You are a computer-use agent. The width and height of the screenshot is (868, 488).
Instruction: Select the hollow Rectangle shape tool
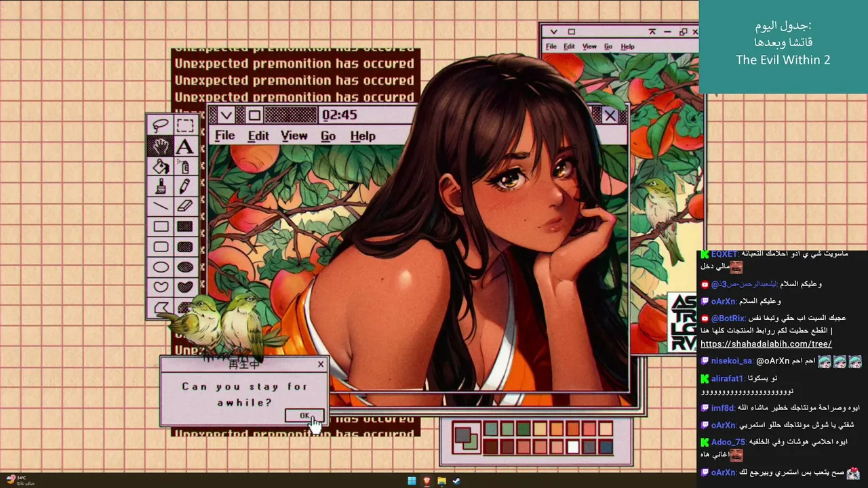[161, 226]
